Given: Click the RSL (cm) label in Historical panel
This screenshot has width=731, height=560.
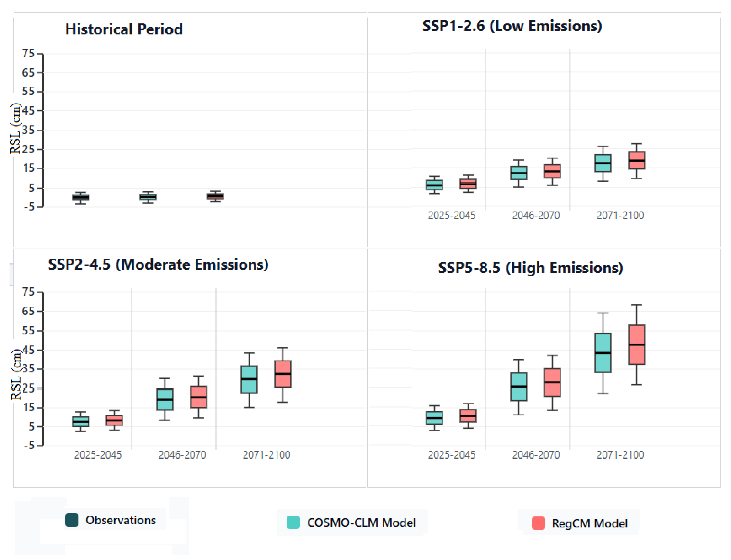Looking at the screenshot, I should coord(15,129).
